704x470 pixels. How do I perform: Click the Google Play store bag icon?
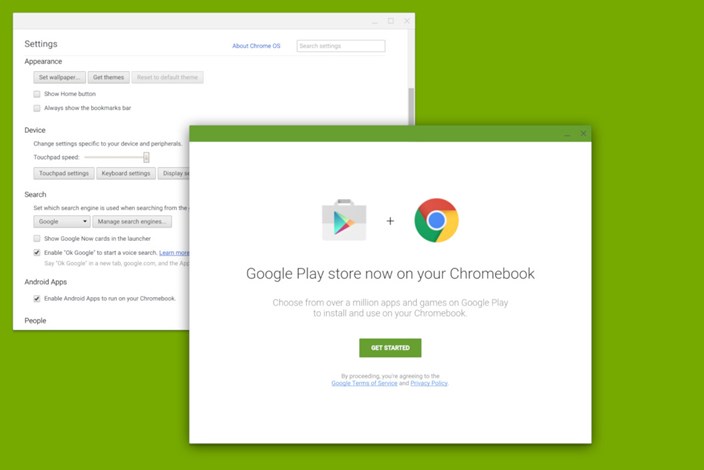pos(344,220)
